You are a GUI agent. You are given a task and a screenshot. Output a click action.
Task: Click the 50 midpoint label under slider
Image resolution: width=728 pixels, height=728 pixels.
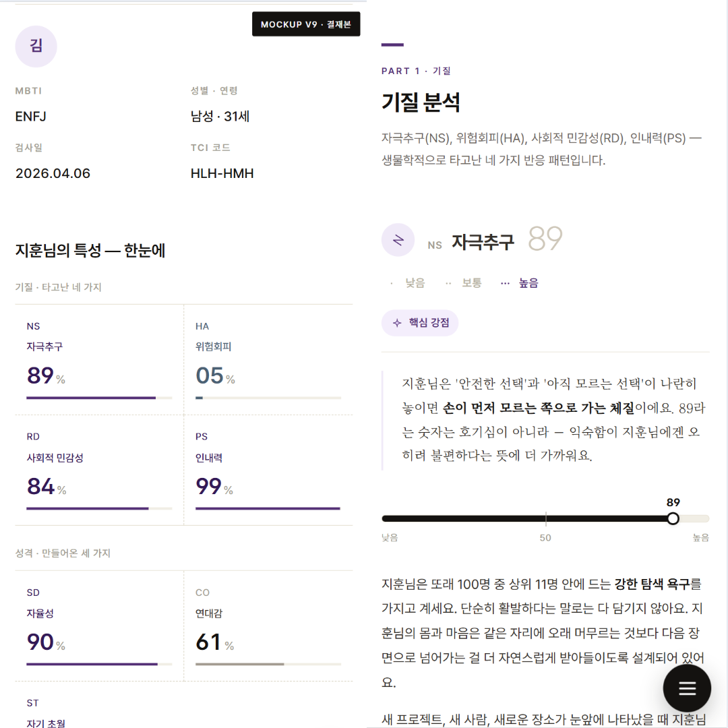(x=545, y=538)
